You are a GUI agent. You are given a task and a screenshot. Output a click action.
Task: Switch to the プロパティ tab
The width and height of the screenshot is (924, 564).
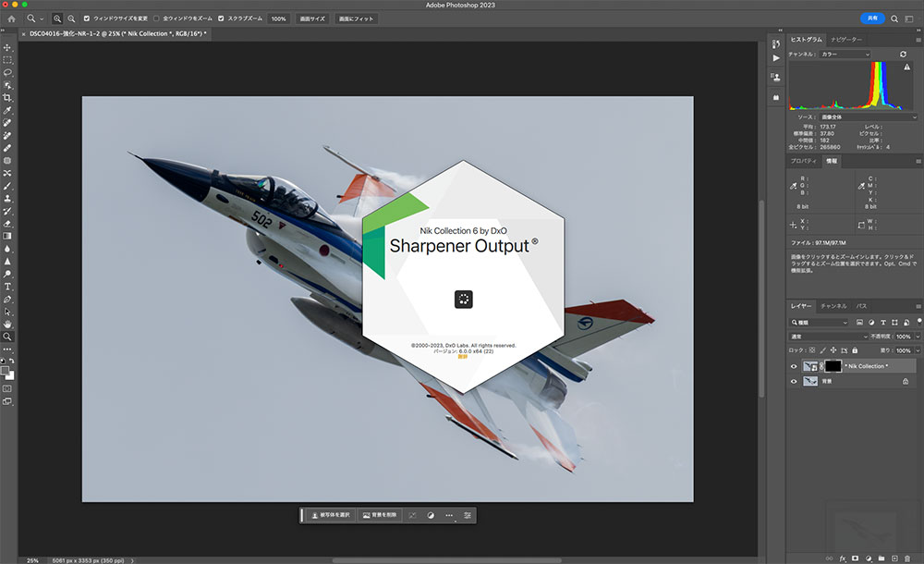point(804,161)
